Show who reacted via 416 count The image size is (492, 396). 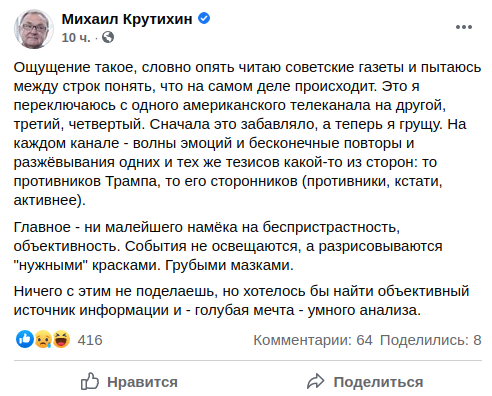click(90, 340)
